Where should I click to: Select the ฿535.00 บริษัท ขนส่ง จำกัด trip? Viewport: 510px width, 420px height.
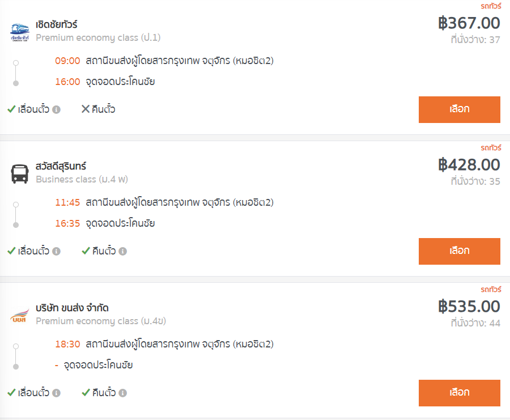[x=459, y=393]
